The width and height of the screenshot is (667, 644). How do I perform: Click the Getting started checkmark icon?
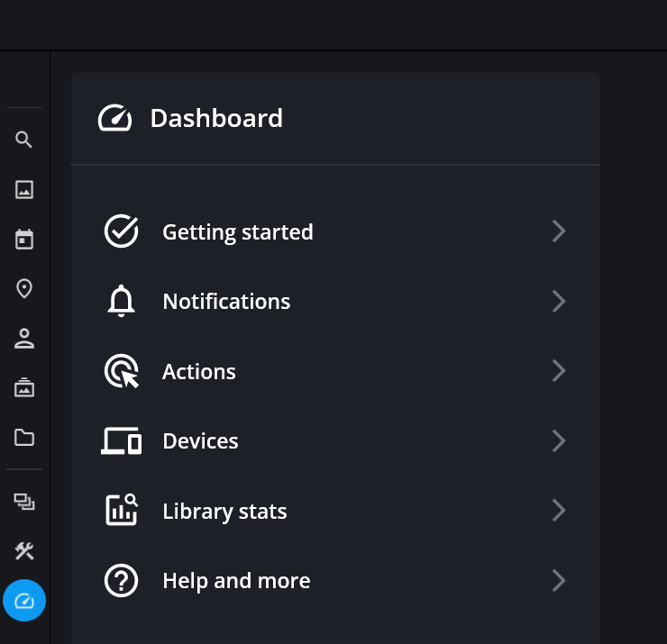pos(122,231)
